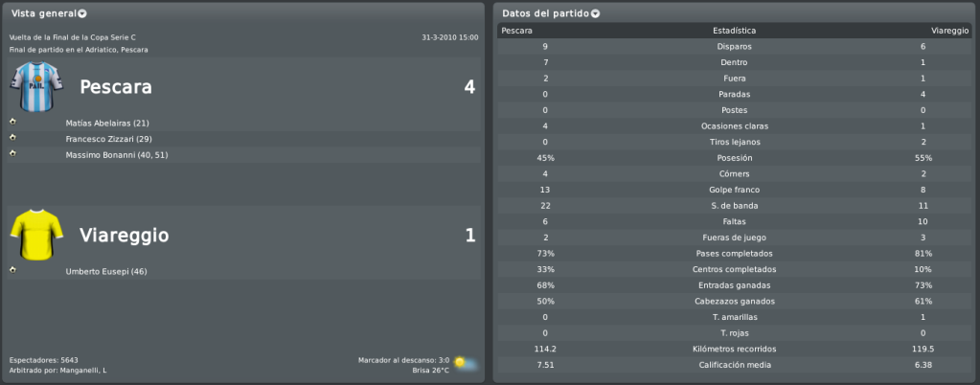Select the Pescara team name

tap(116, 87)
